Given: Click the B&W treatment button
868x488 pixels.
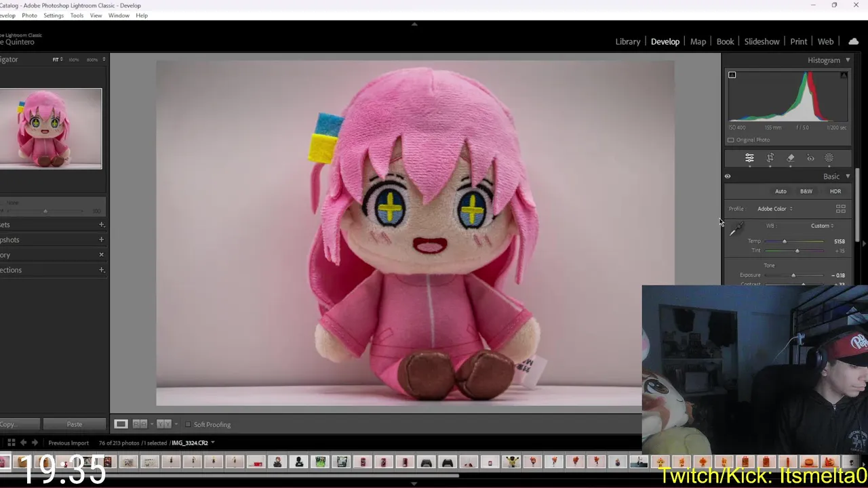Looking at the screenshot, I should tap(806, 191).
